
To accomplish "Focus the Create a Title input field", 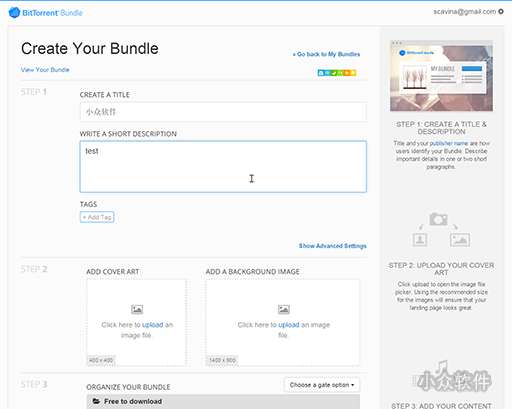I will tap(223, 112).
